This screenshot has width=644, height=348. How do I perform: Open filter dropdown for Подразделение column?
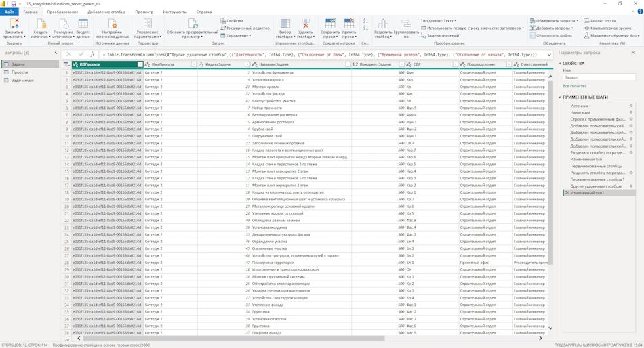(x=509, y=64)
